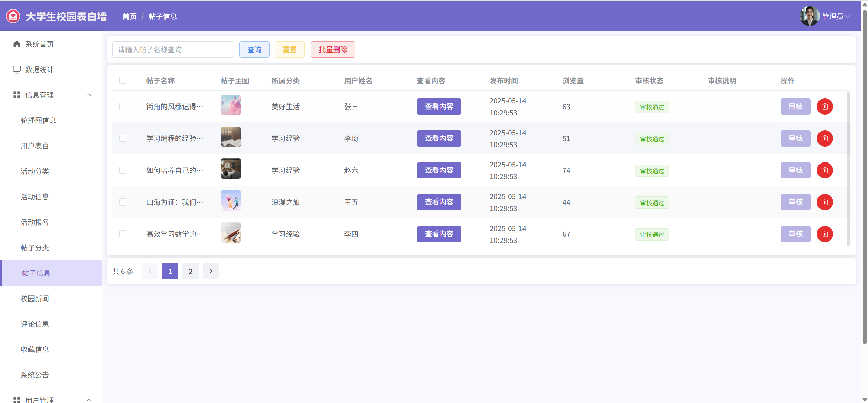View content of 赵六's post
This screenshot has width=868, height=403.
tap(439, 170)
